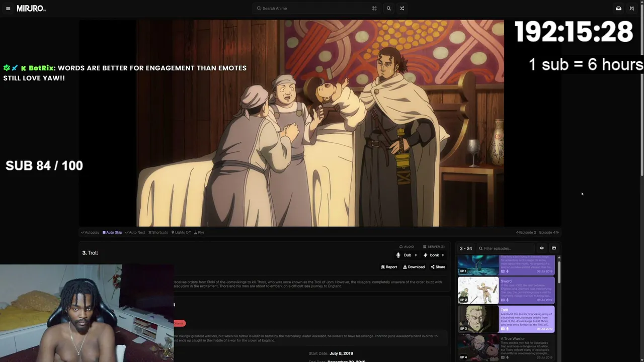
Task: Open the A True Warrior episode title
Action: [513, 339]
